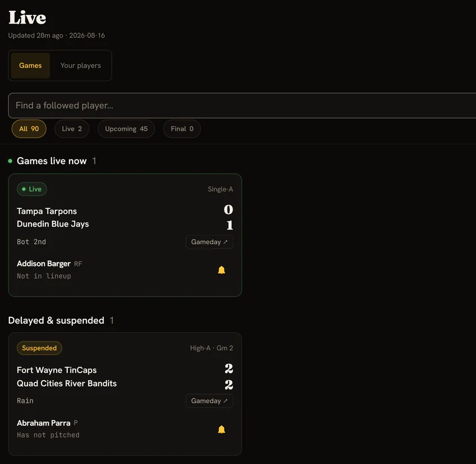
Task: Select the Addison Barger player name
Action: (44, 264)
